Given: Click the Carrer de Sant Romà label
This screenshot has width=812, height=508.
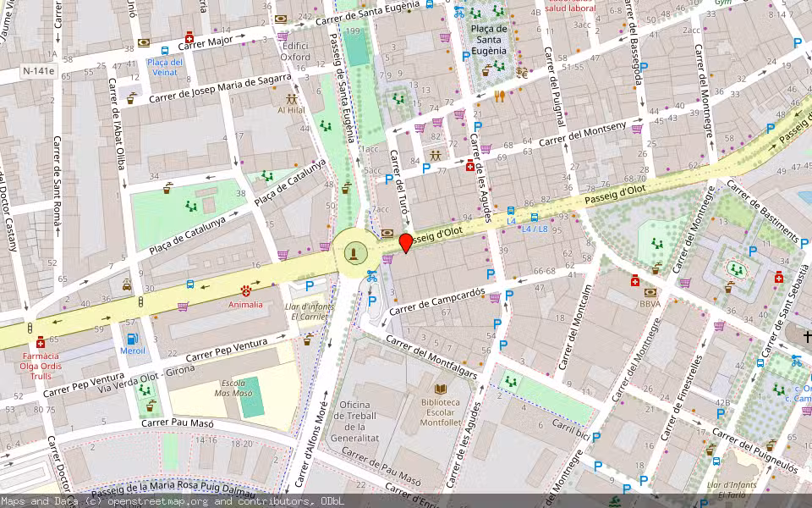Looking at the screenshot, I should tap(58, 181).
